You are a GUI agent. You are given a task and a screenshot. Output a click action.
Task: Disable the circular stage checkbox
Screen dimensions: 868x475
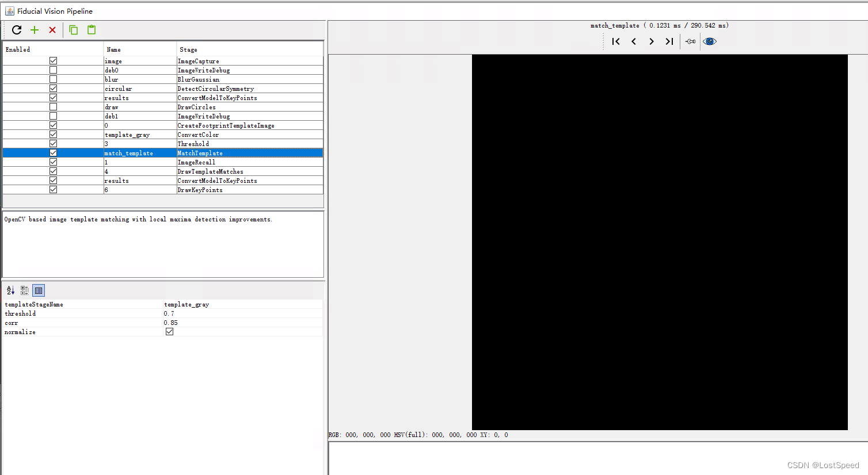[x=53, y=89]
